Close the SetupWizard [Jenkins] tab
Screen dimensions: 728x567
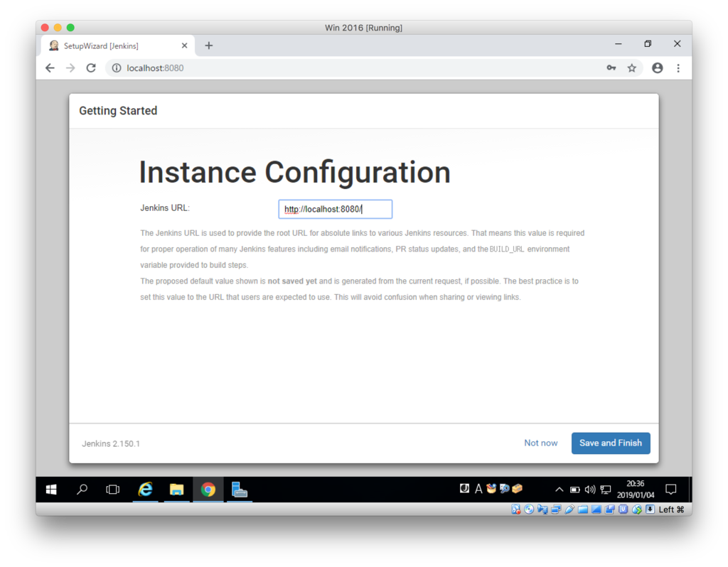[x=184, y=45]
